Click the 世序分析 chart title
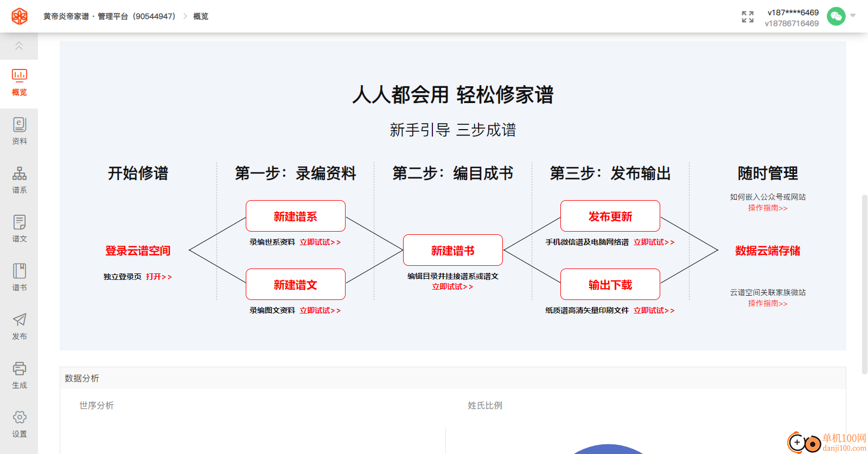The width and height of the screenshot is (868, 454). click(x=97, y=405)
